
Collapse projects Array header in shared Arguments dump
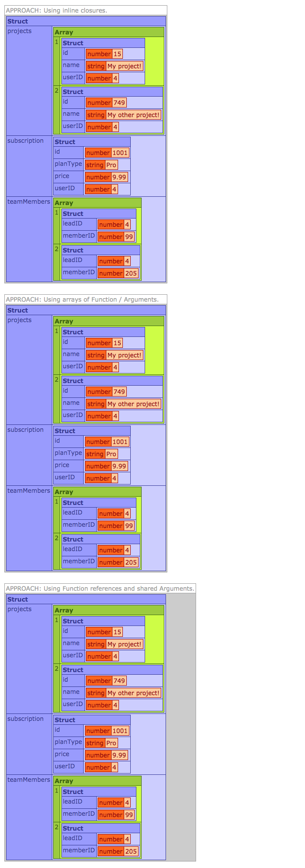108,610
